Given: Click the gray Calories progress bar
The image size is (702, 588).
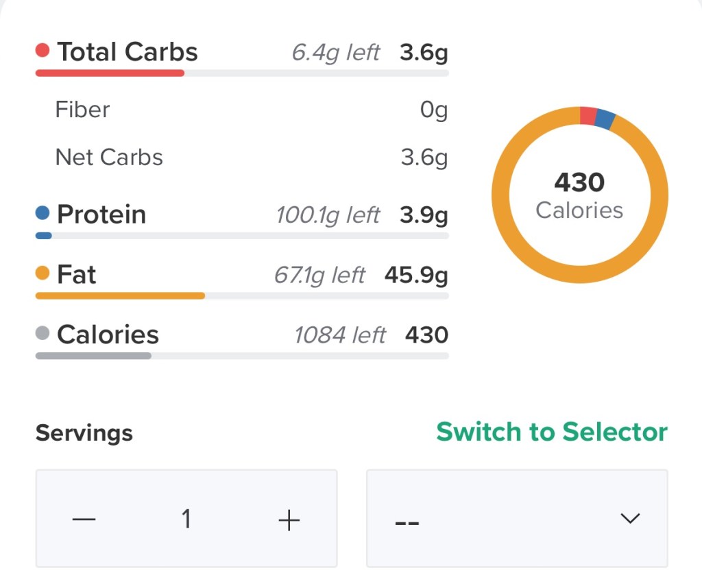Looking at the screenshot, I should (242, 356).
